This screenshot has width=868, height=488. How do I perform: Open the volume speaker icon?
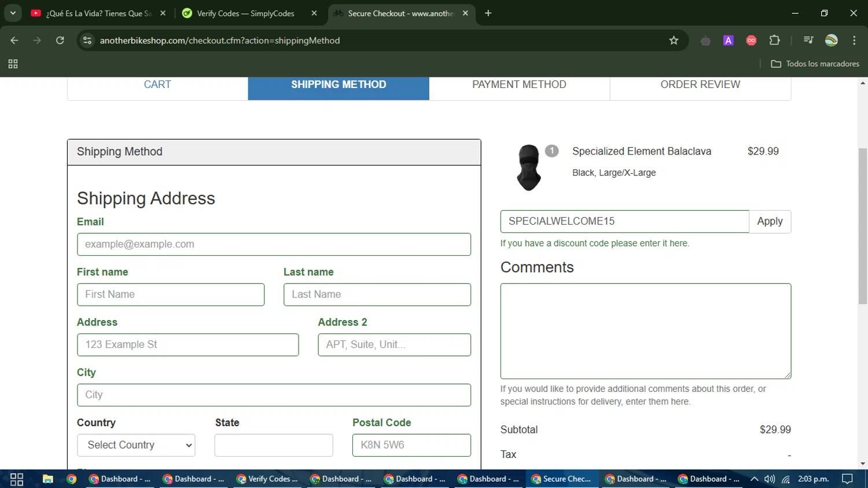tap(770, 479)
